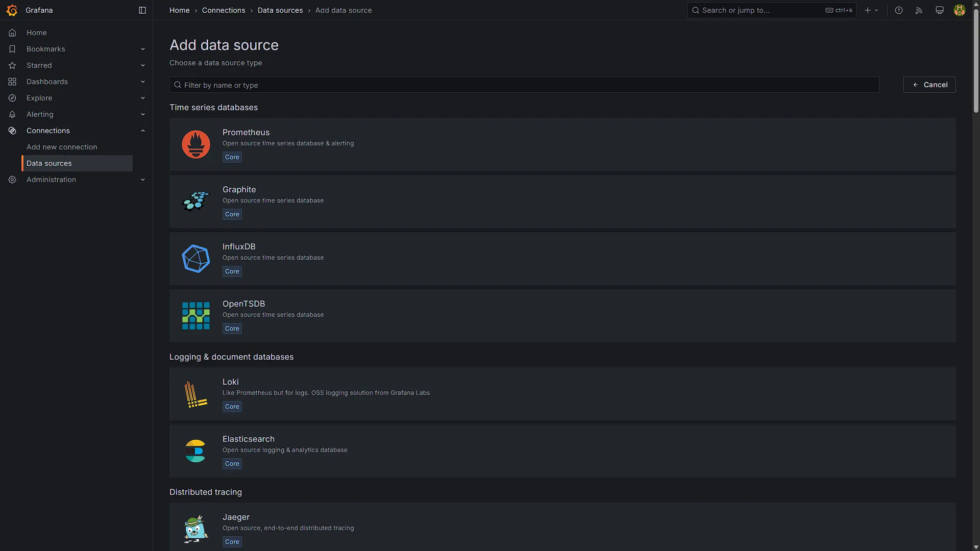
Task: Click the Elasticsearch data source title
Action: click(249, 439)
